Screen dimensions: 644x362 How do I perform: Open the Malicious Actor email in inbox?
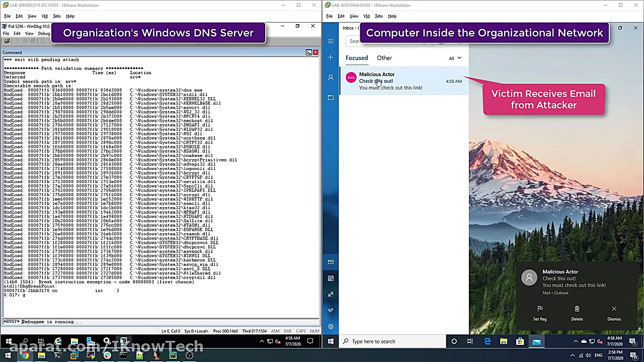[404, 81]
